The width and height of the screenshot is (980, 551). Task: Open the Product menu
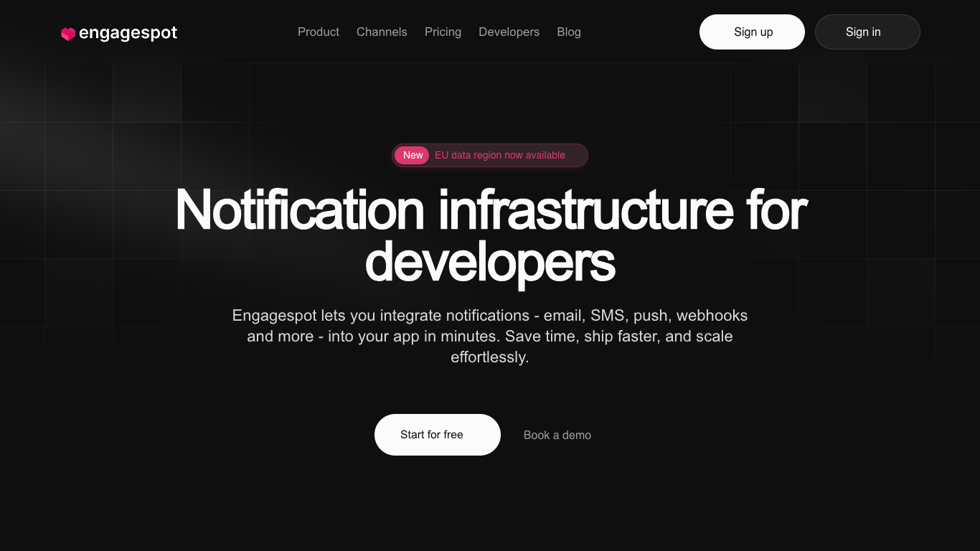point(319,32)
